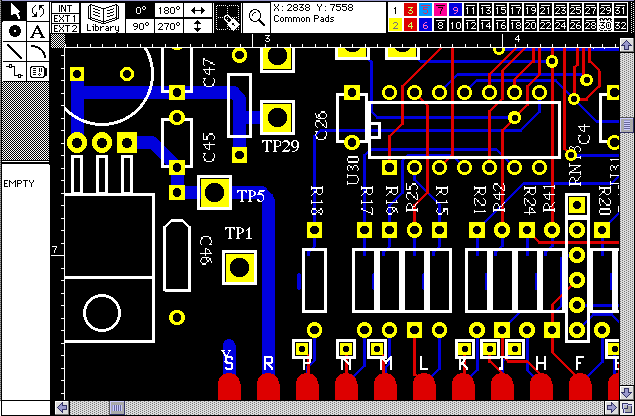Select the arc drawing tool
635x416 pixels.
38,51
